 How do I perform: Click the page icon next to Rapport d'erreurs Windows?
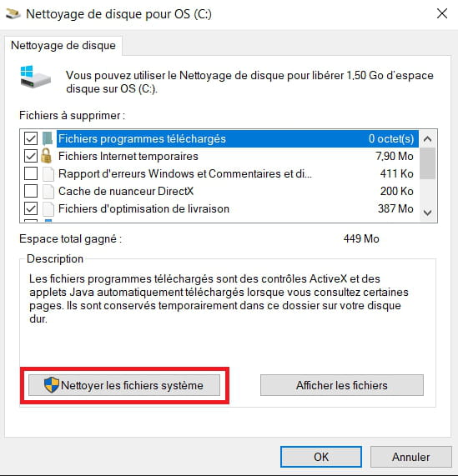tap(48, 174)
